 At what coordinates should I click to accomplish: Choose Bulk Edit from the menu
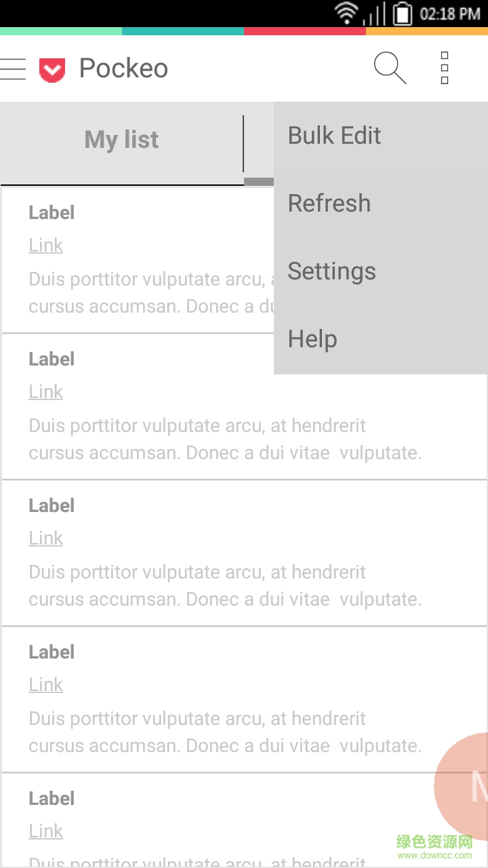pyautogui.click(x=335, y=136)
